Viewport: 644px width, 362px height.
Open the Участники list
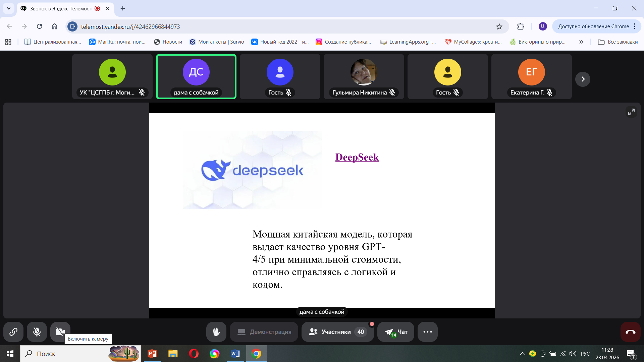337,332
